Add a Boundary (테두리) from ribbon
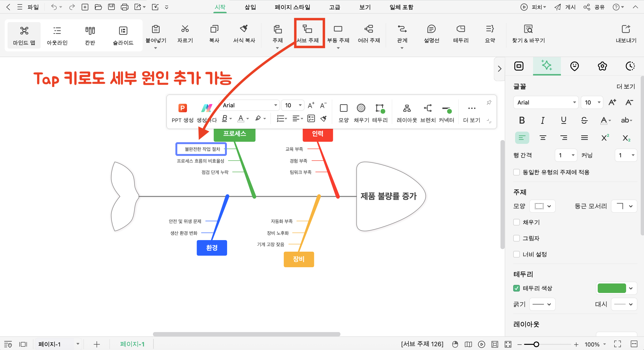Screen dimensions: 644x350 click(x=461, y=34)
